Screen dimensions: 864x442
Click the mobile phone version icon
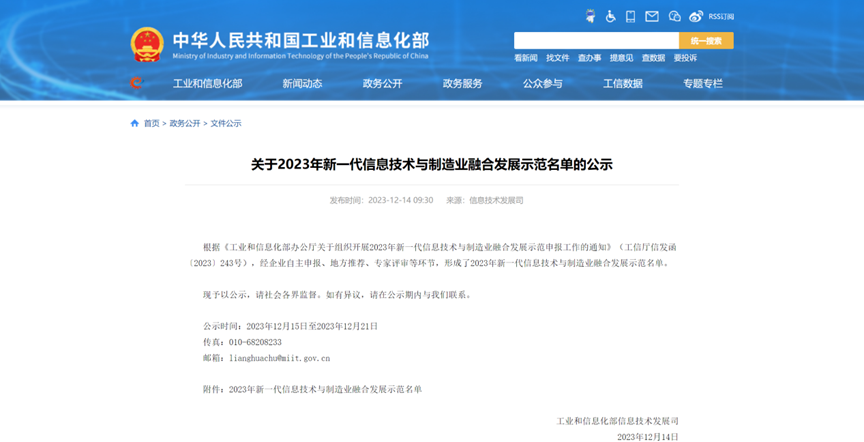[x=631, y=16]
